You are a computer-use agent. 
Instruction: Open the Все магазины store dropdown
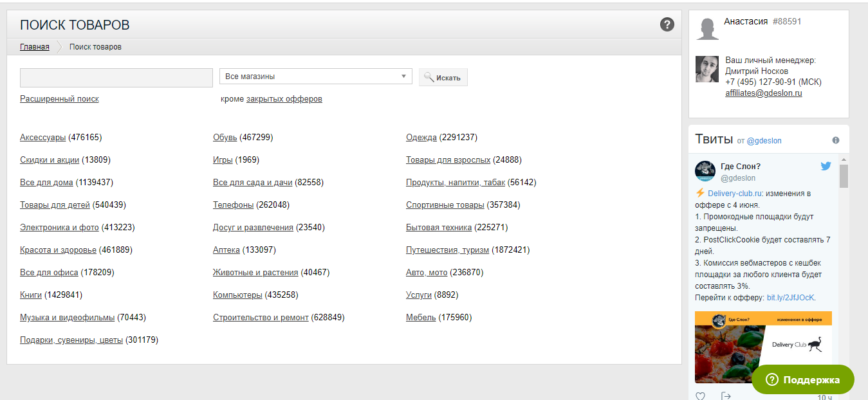(315, 77)
